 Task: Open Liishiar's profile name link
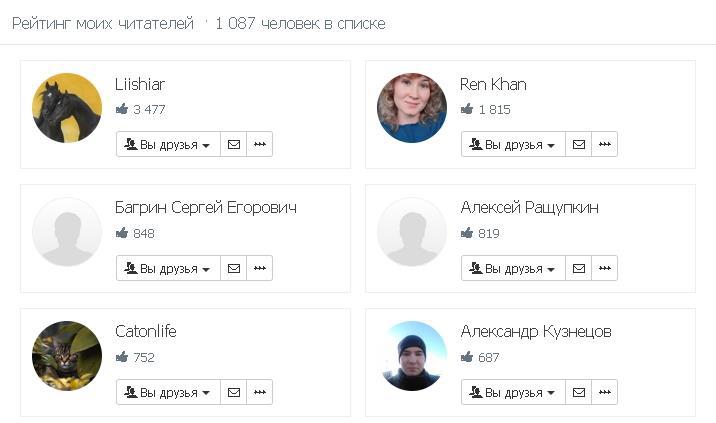click(x=140, y=84)
